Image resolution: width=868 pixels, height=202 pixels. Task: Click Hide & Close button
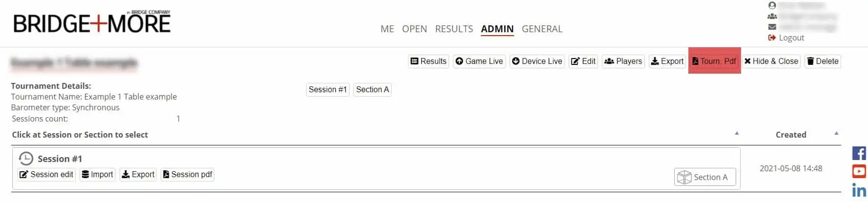(771, 61)
